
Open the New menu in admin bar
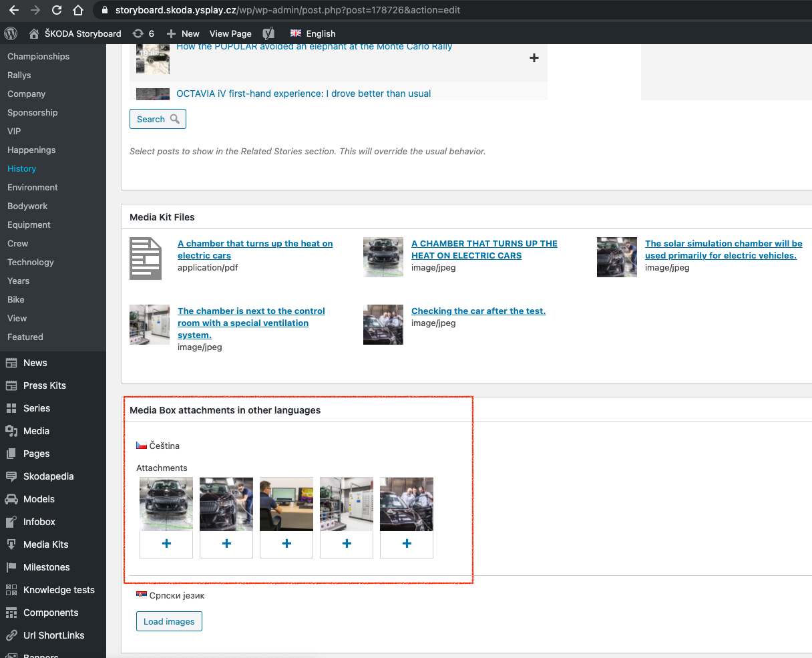(182, 33)
